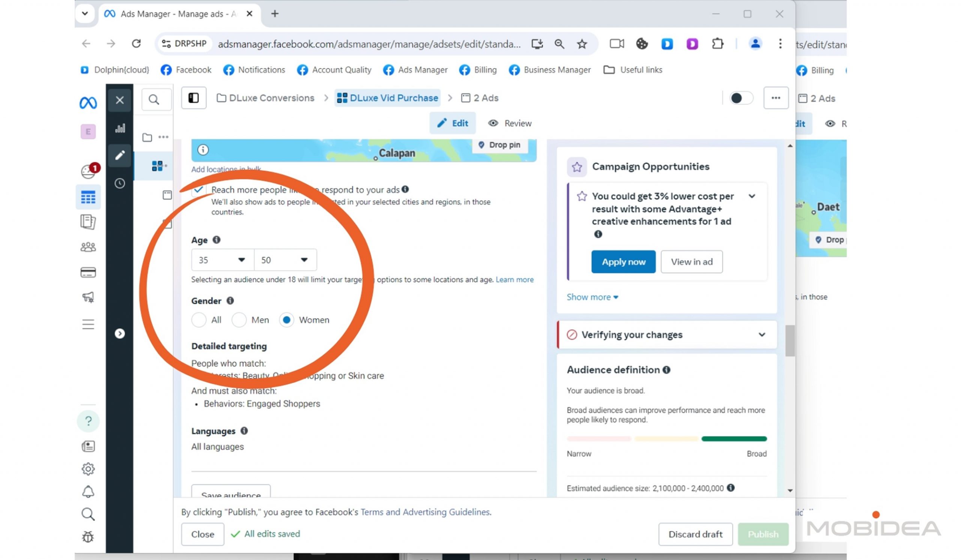Click the right panel scrollbar thumb

(791, 341)
